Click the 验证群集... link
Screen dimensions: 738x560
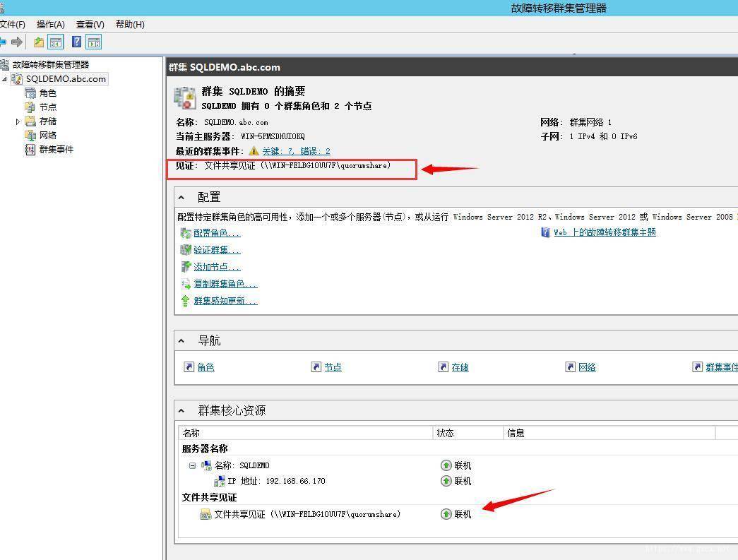point(217,250)
